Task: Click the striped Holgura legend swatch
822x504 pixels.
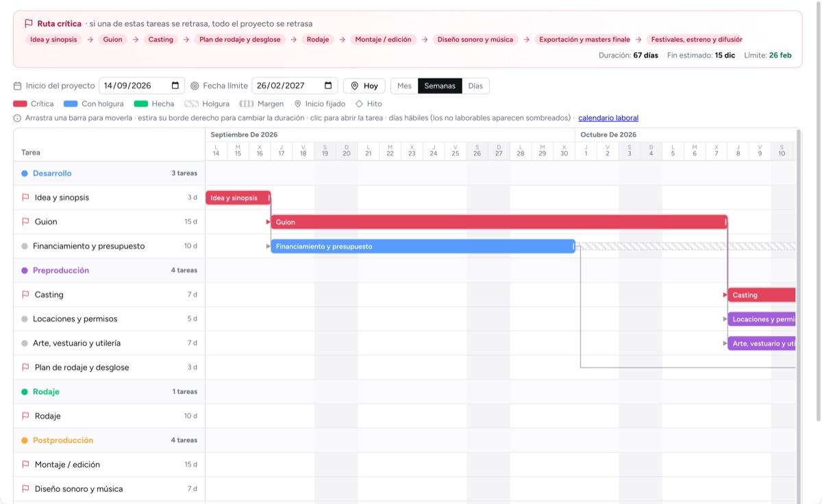Action: [192, 104]
